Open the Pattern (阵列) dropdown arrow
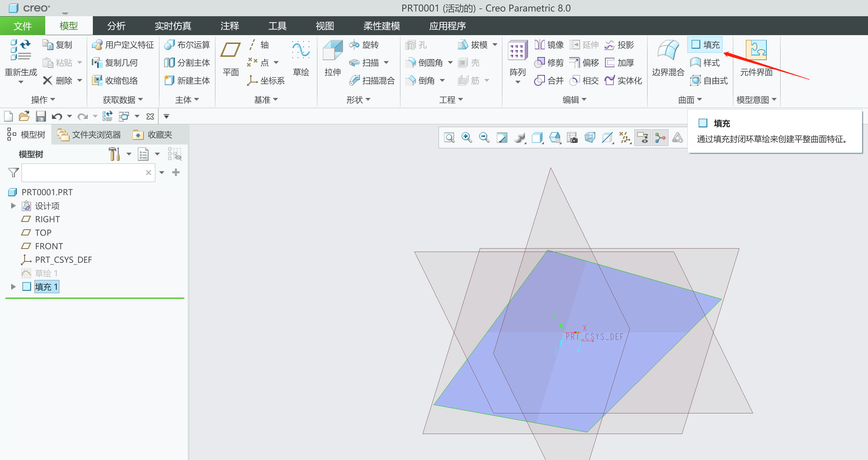 coord(518,82)
